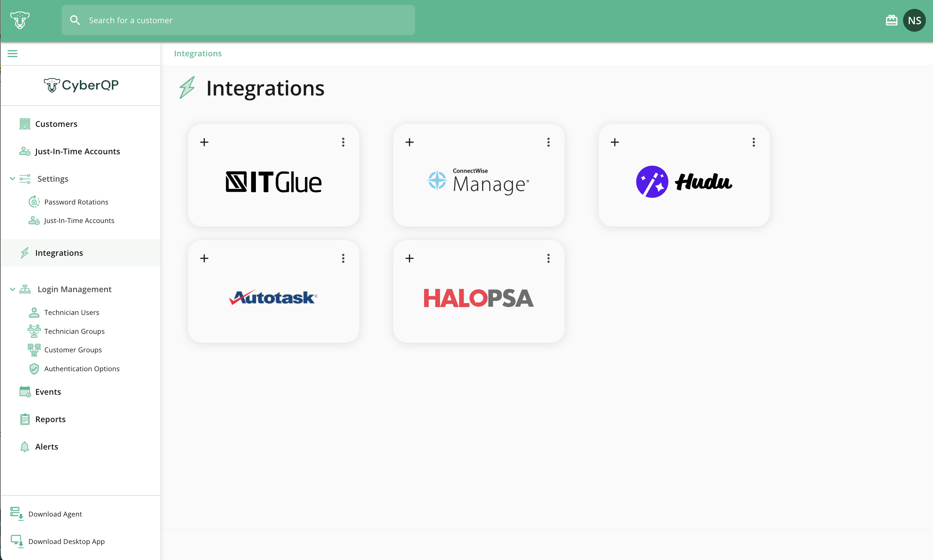The width and height of the screenshot is (933, 560).
Task: Click the Login Management hierarchy icon
Action: 25,289
